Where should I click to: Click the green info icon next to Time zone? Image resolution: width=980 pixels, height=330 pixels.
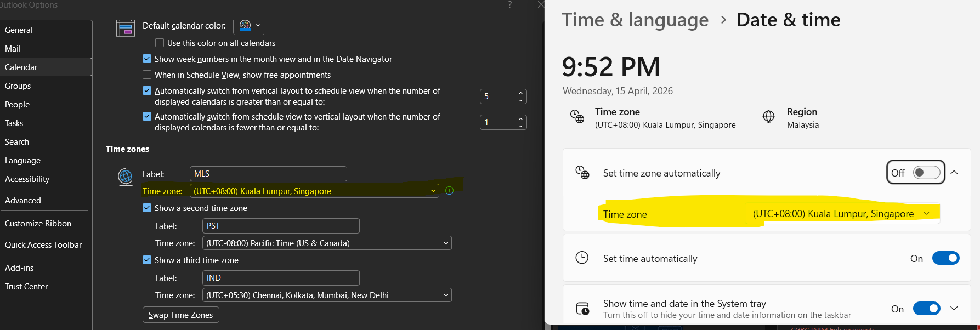(450, 191)
